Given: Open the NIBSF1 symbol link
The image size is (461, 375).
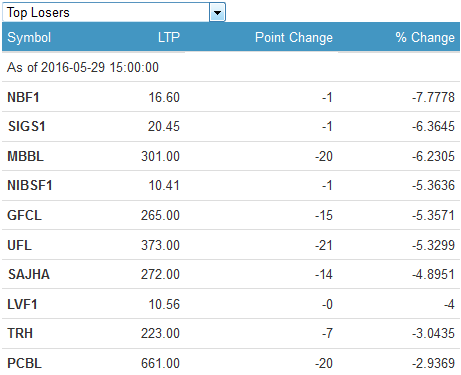Looking at the screenshot, I should pos(30,185).
